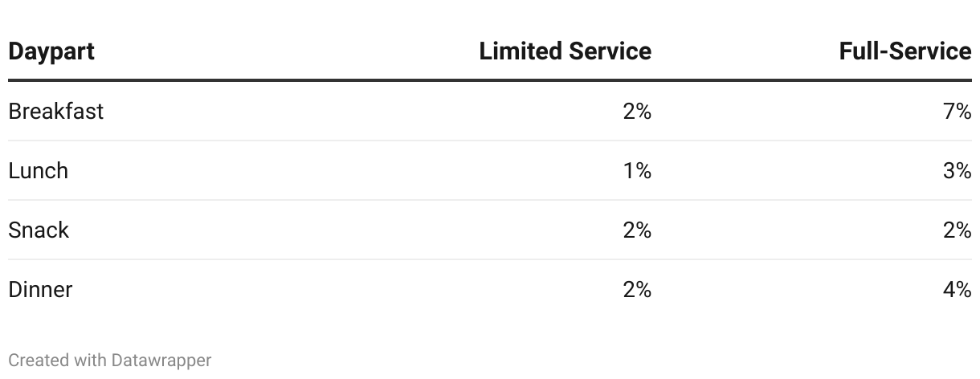Select the Breakfast row label

pyautogui.click(x=55, y=111)
